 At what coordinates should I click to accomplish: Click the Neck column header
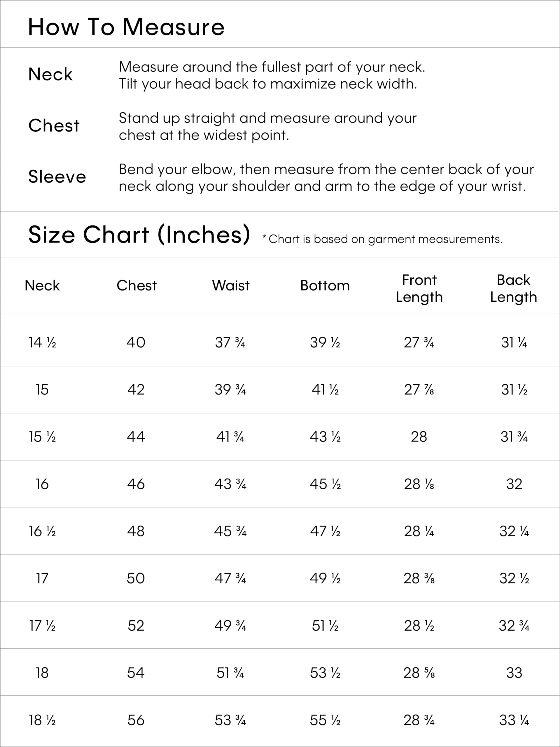(x=42, y=285)
